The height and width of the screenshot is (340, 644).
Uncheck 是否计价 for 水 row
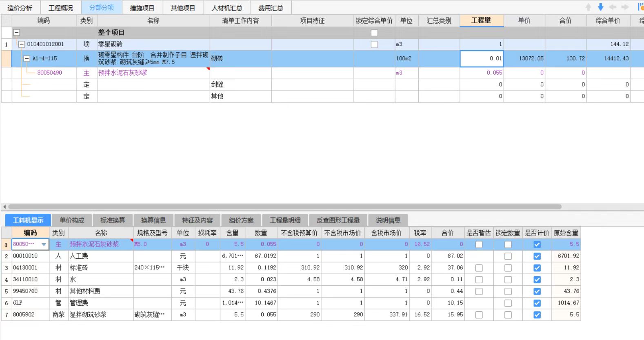[537, 280]
